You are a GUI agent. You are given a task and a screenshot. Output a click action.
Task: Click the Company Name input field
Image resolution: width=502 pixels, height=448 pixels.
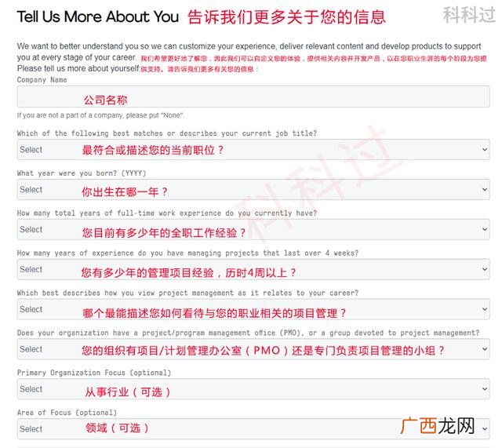coord(253,97)
